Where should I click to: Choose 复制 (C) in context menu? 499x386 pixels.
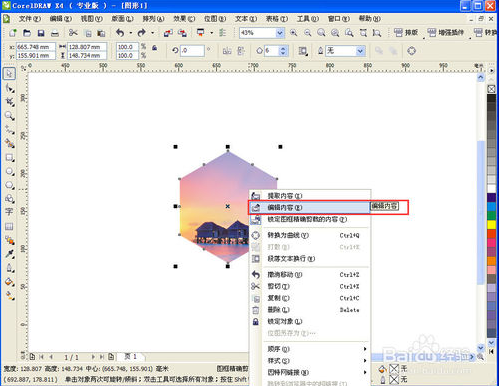[x=310, y=298]
